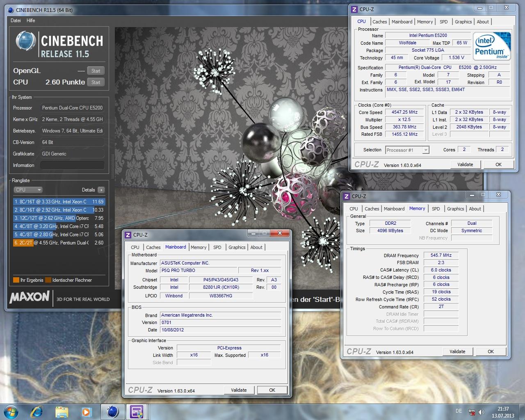525x420 pixels.
Task: Open About tab in Mainboard CPU-Z window
Action: tap(256, 247)
